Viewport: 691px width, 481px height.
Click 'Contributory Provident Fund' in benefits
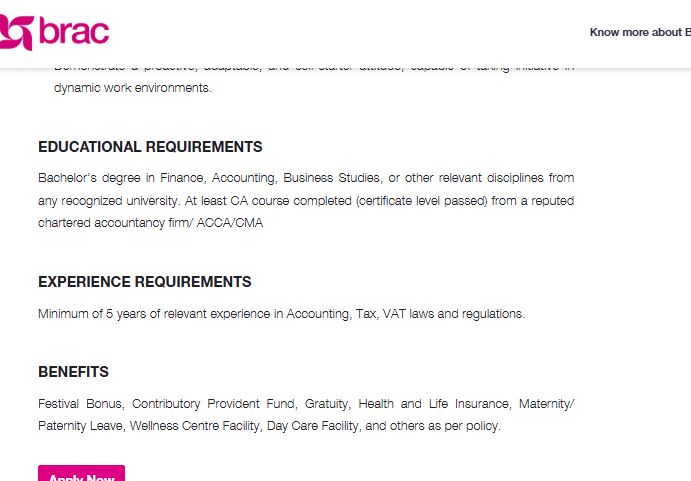point(213,404)
